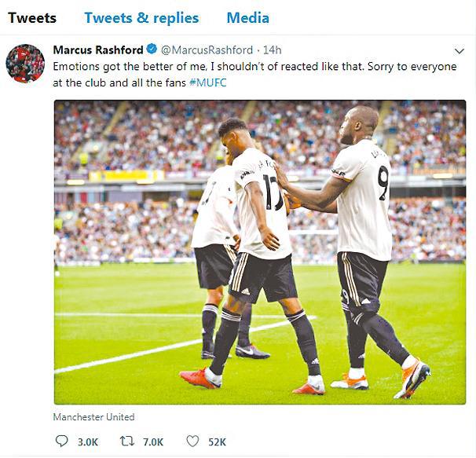
Task: Switch to the Tweets tab
Action: [32, 18]
